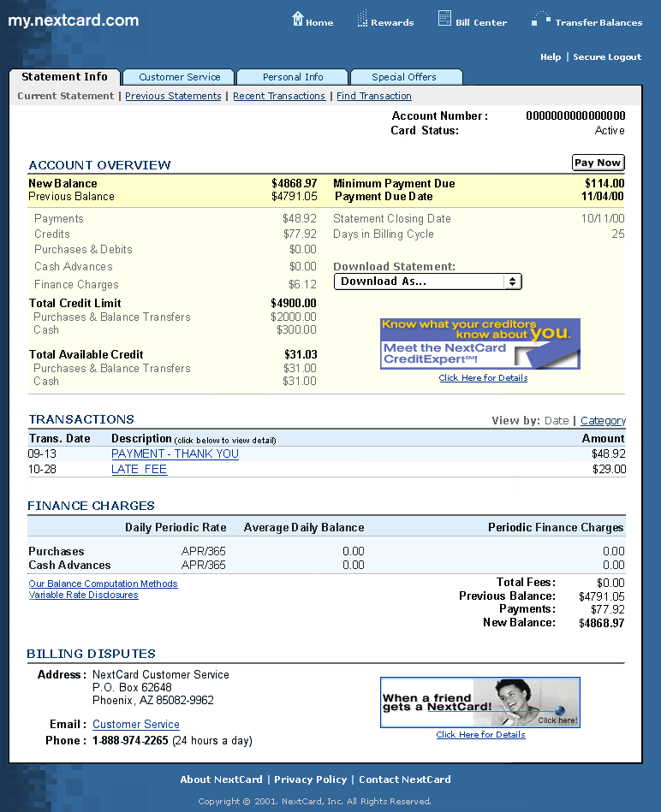661x812 pixels.
Task: Click the Minimum Payment Due $114.00
Action: 604,183
